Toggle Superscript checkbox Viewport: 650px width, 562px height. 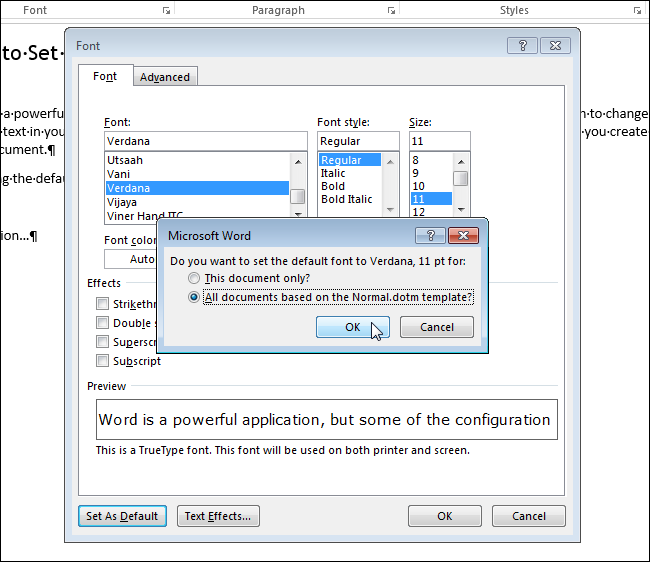tap(102, 342)
